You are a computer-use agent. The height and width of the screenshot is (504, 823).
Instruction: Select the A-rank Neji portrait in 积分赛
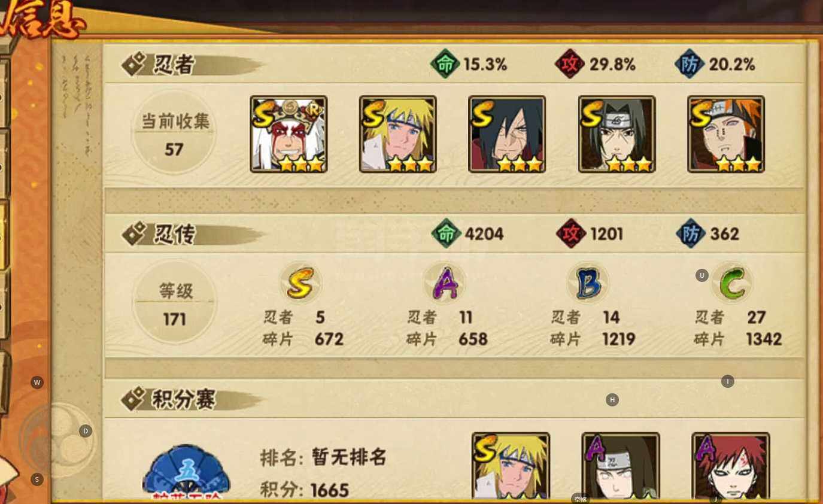(621, 466)
